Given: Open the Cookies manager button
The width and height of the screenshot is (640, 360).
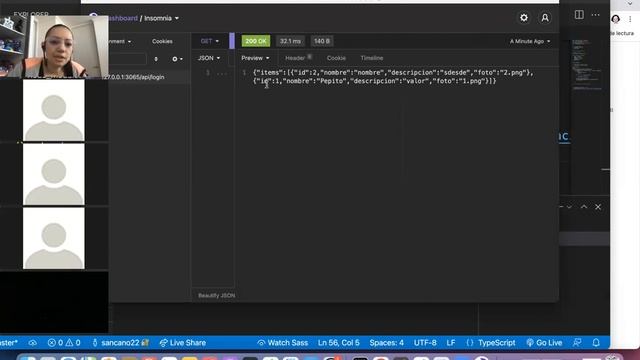Looking at the screenshot, I should coord(162,41).
